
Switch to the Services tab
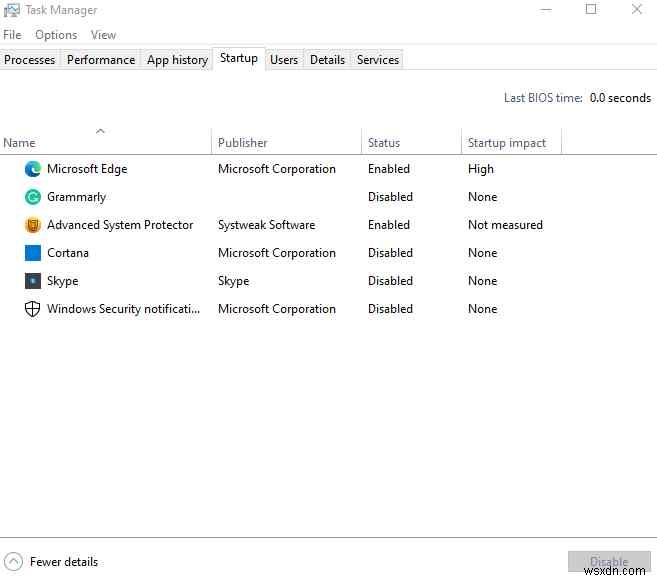click(x=378, y=60)
